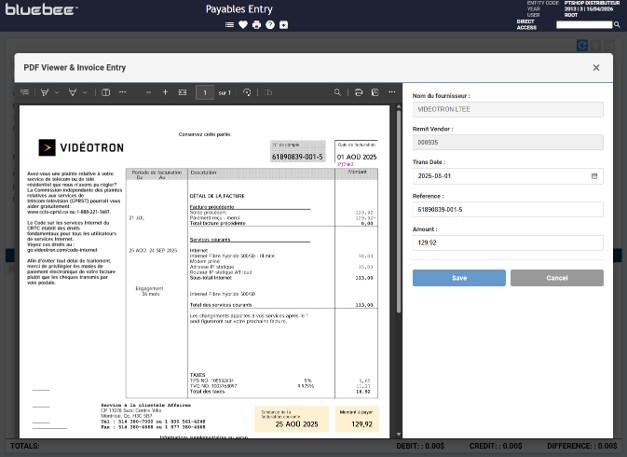Click the PDF scrollbar up arrow
Screen dimensions: 627x457
coord(398,107)
